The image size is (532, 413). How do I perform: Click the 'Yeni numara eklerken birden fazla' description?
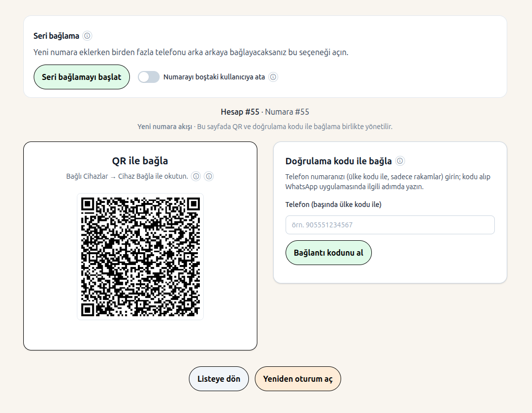tap(191, 52)
